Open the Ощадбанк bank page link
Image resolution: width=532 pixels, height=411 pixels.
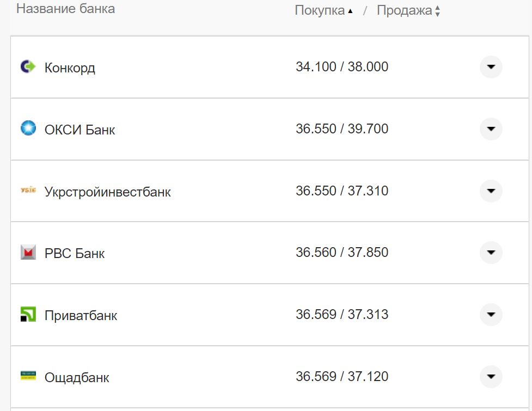click(x=76, y=377)
